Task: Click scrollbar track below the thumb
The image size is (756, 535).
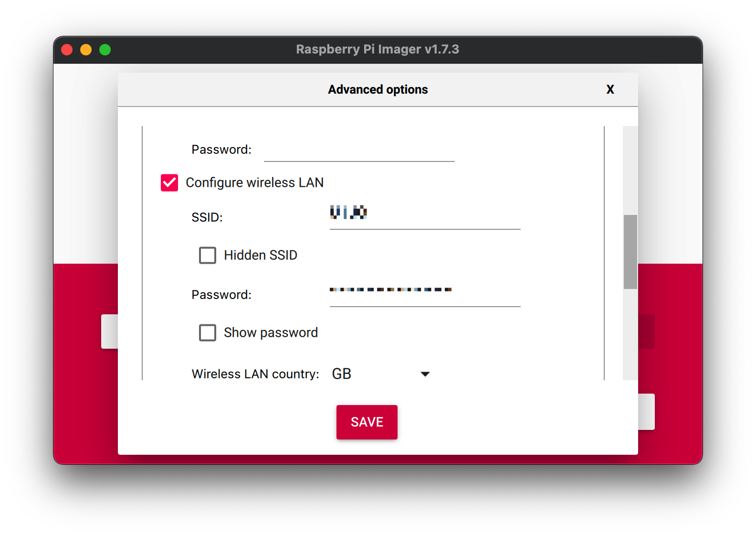Action: [630, 334]
